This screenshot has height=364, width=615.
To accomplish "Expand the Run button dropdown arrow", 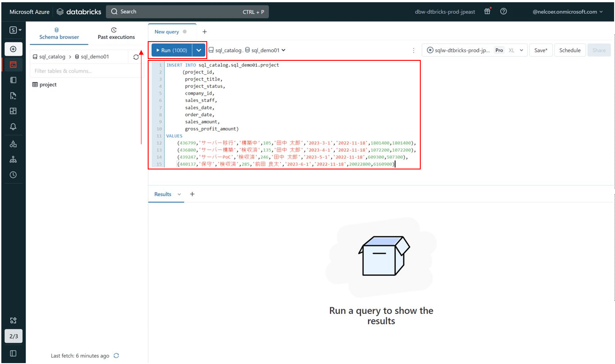I will pos(199,51).
